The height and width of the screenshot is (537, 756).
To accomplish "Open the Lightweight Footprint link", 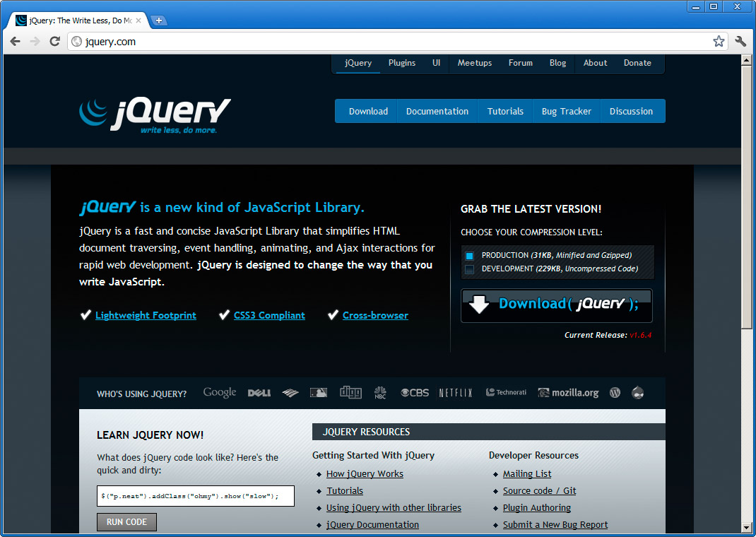I will tap(146, 315).
